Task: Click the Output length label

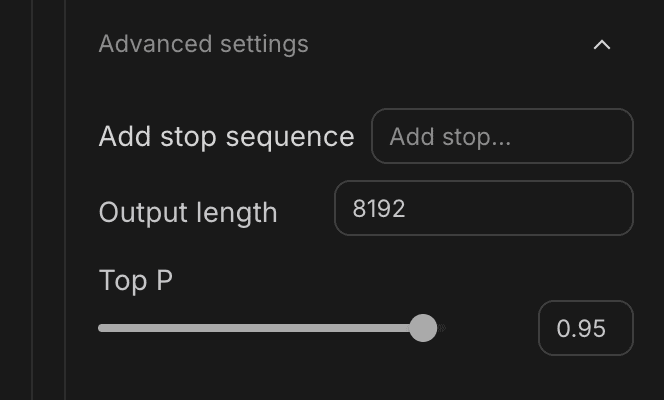Action: pos(188,212)
